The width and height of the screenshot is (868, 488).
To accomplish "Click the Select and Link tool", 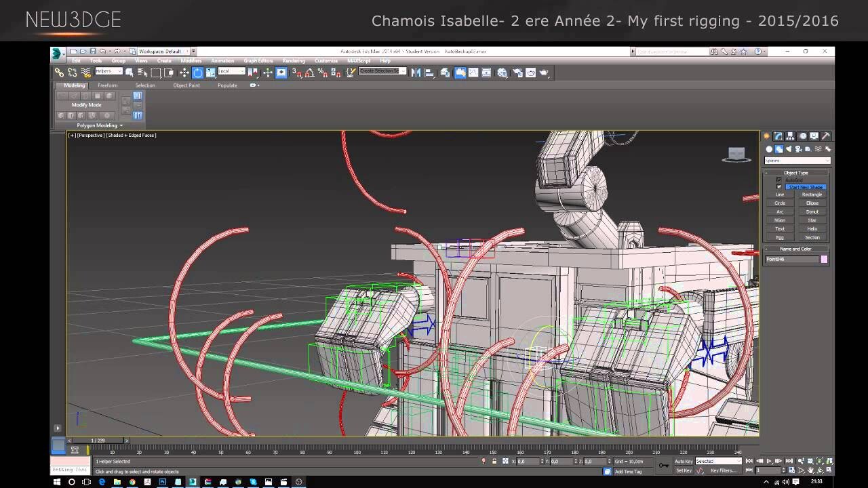I will point(59,73).
